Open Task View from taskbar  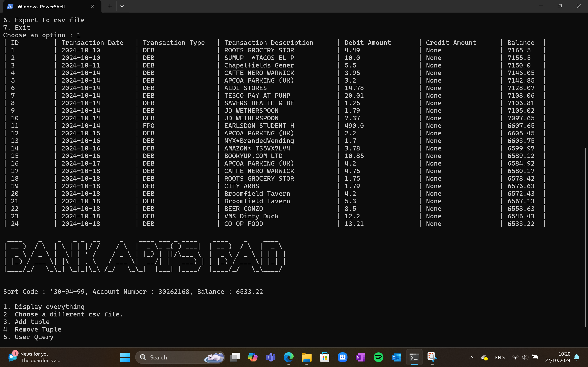point(235,357)
